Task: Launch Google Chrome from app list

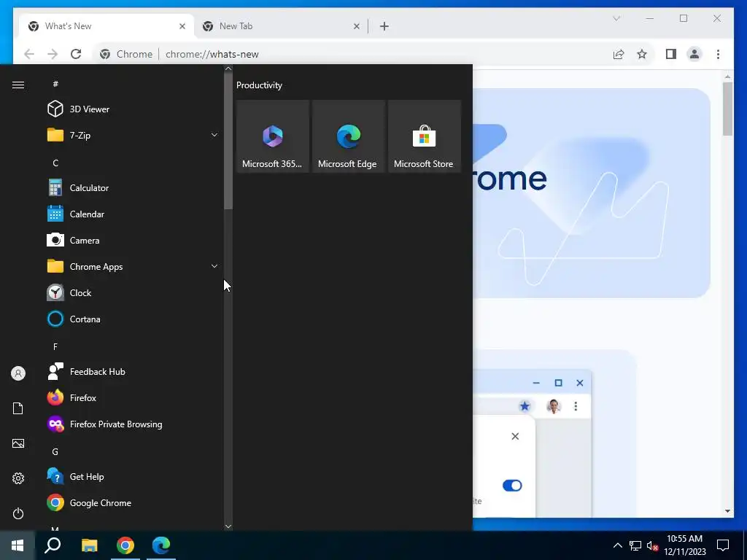Action: click(133, 502)
